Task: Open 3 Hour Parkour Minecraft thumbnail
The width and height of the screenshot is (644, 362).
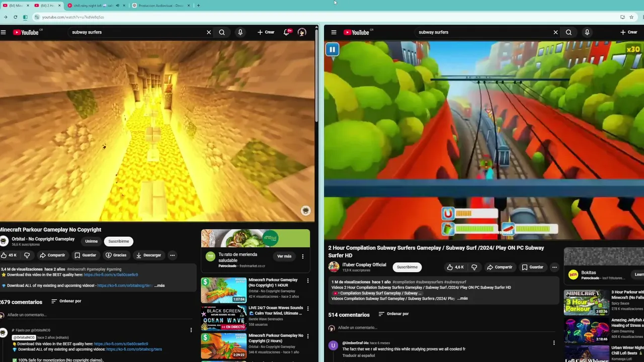Action: pos(586,302)
